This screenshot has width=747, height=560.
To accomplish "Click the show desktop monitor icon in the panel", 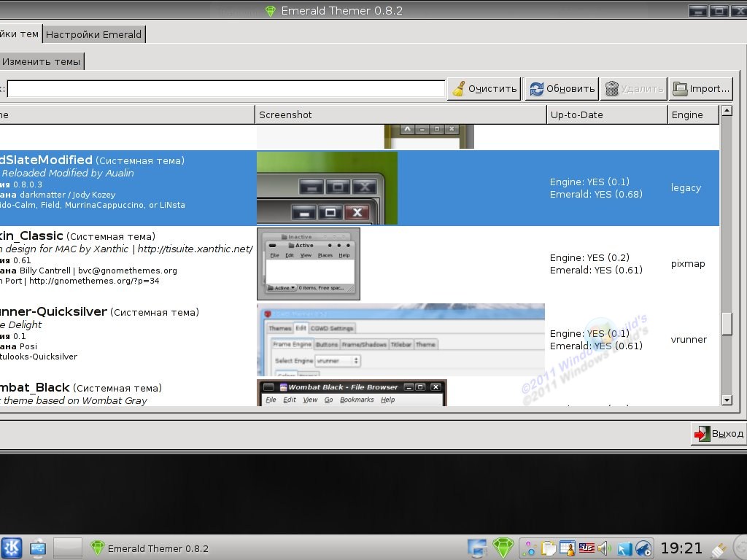I will click(x=477, y=548).
